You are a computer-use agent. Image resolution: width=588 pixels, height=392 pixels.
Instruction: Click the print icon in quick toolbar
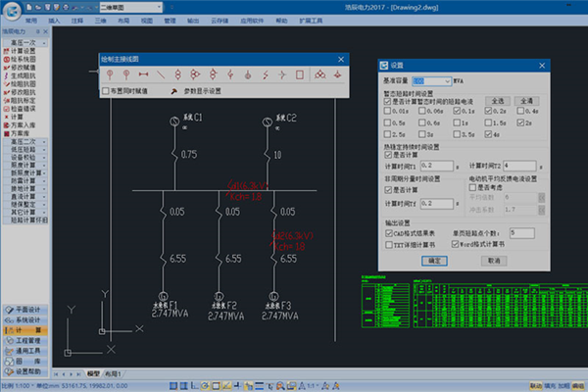66,7
